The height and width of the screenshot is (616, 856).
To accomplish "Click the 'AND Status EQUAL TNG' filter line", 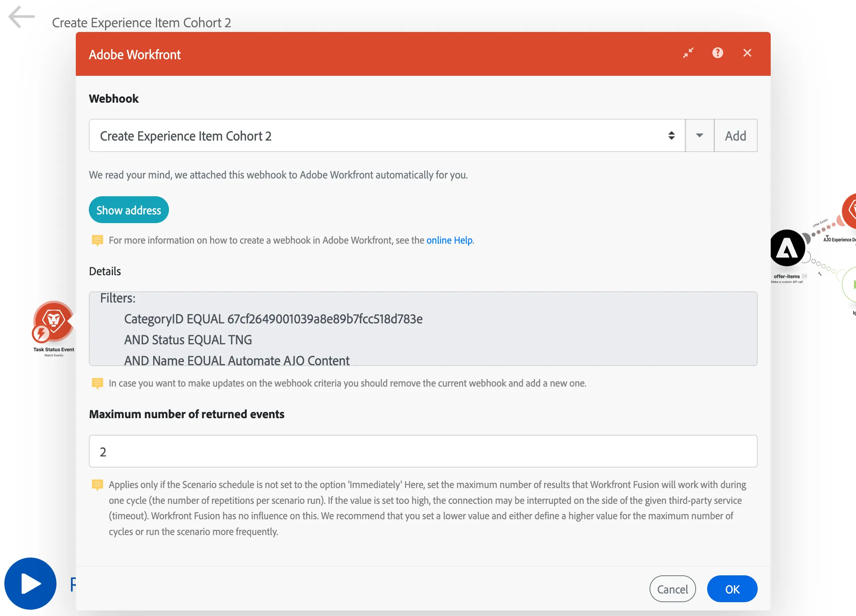I will coord(188,340).
